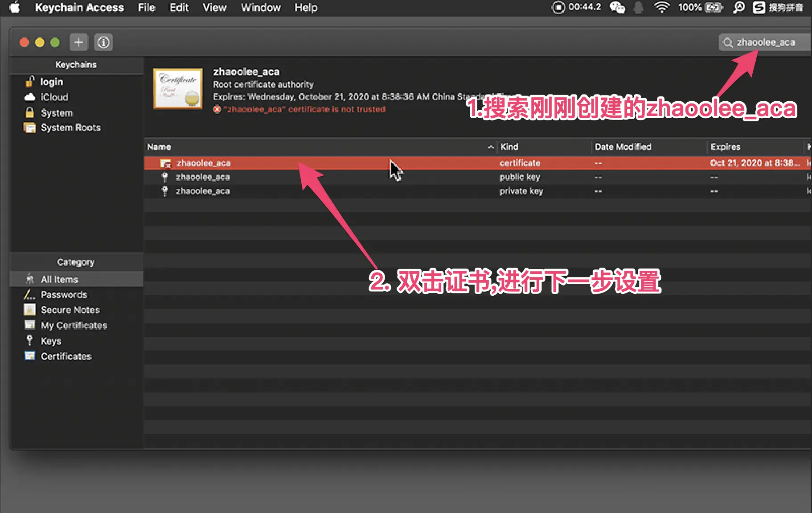812x513 pixels.
Task: Click the zhaoolee_aca title in the detail header
Action: tap(246, 72)
